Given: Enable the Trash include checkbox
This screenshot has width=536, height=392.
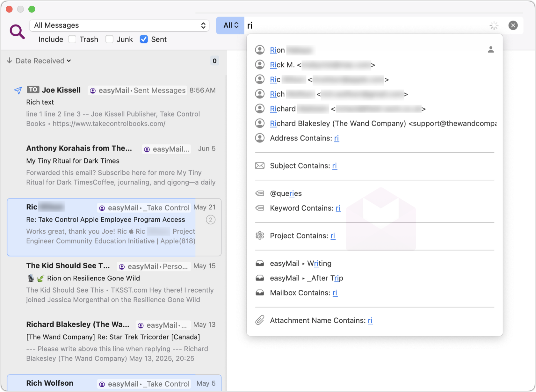Looking at the screenshot, I should [72, 39].
